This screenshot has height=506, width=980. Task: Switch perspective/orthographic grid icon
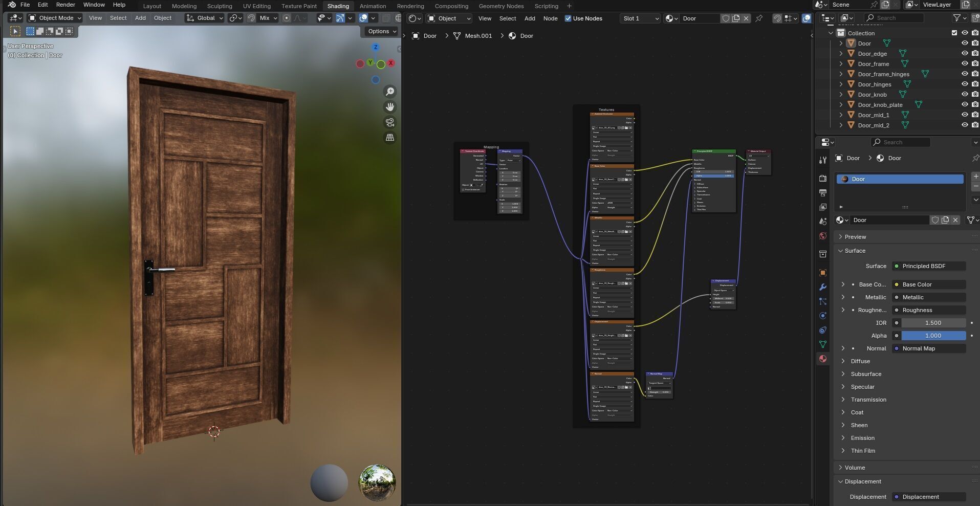pyautogui.click(x=390, y=138)
